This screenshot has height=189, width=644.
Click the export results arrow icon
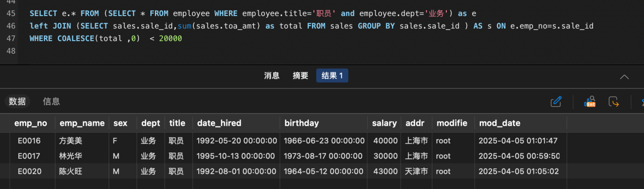tap(613, 102)
